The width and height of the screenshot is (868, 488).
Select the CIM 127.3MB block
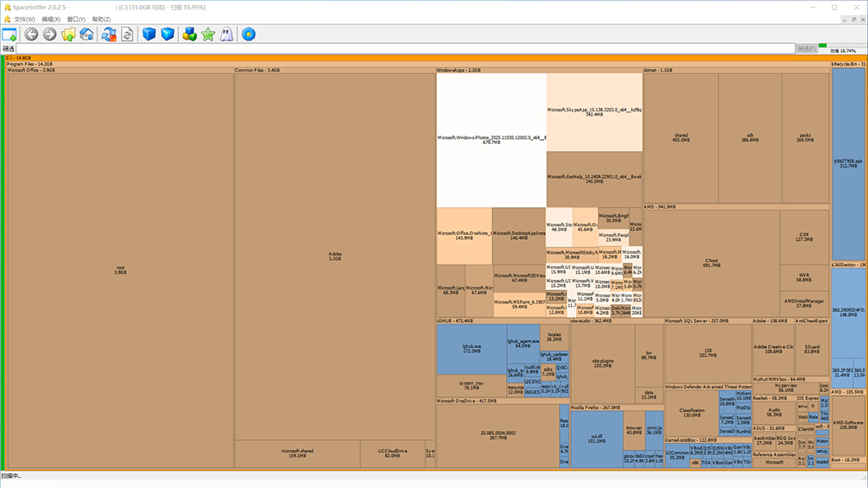pos(804,237)
